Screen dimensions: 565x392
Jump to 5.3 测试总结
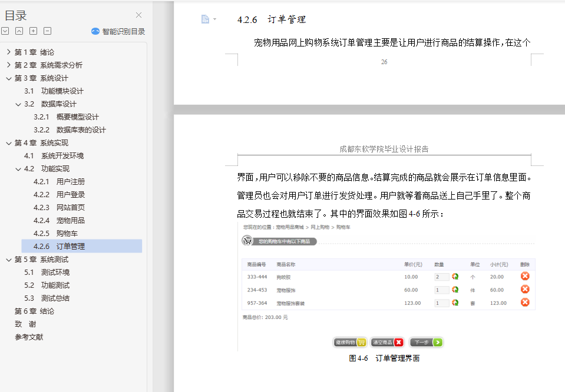coord(47,298)
